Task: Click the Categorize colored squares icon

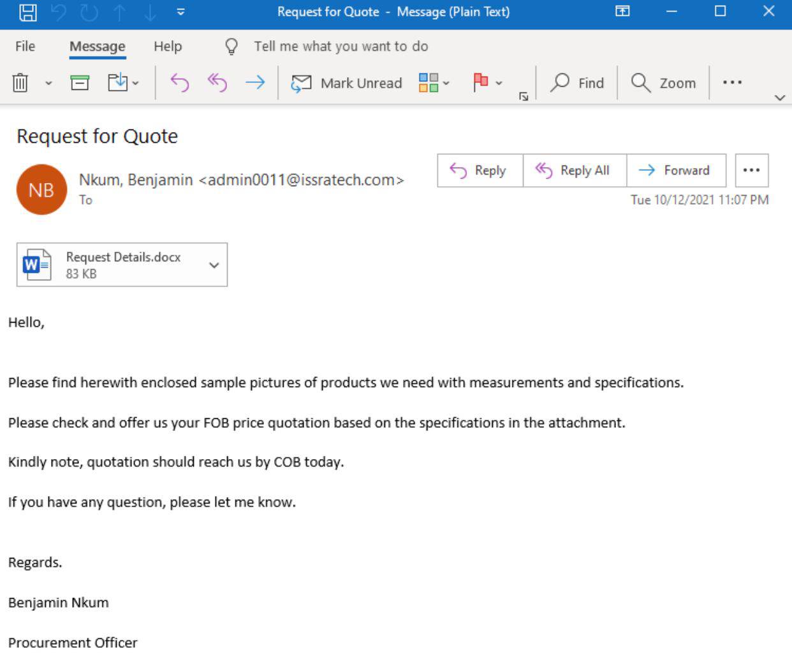Action: pos(429,83)
